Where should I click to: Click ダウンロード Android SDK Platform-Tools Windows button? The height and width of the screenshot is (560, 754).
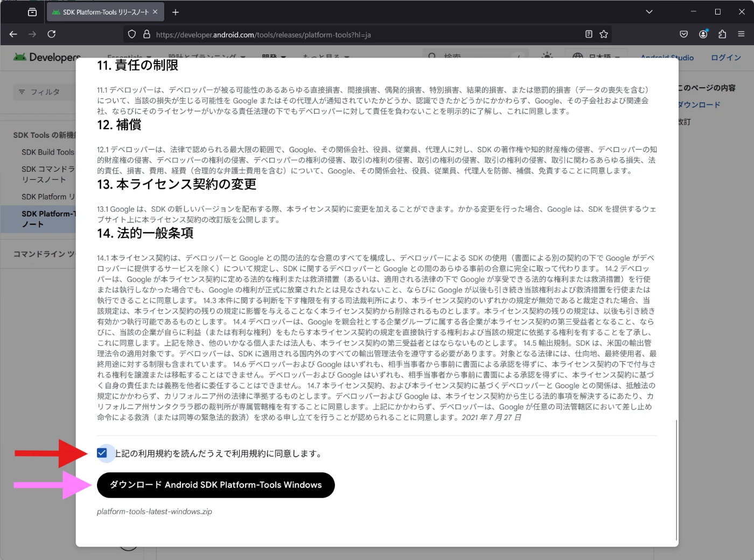point(216,485)
